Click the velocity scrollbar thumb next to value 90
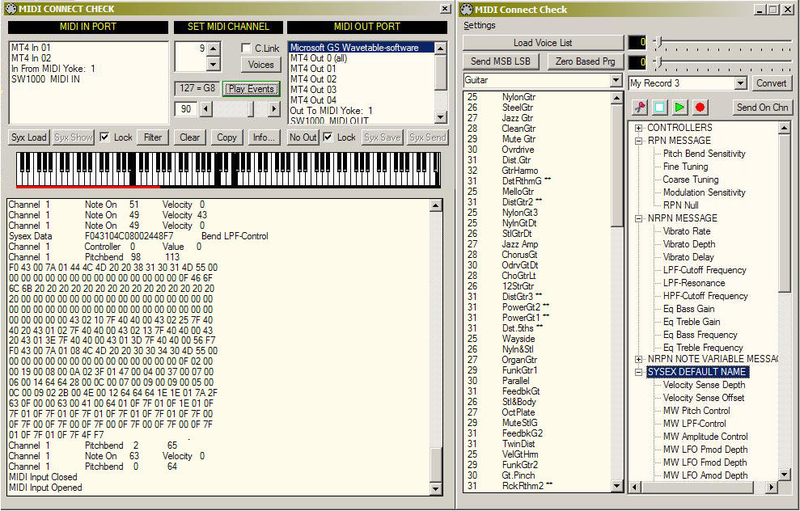The width and height of the screenshot is (800, 511). [251, 109]
